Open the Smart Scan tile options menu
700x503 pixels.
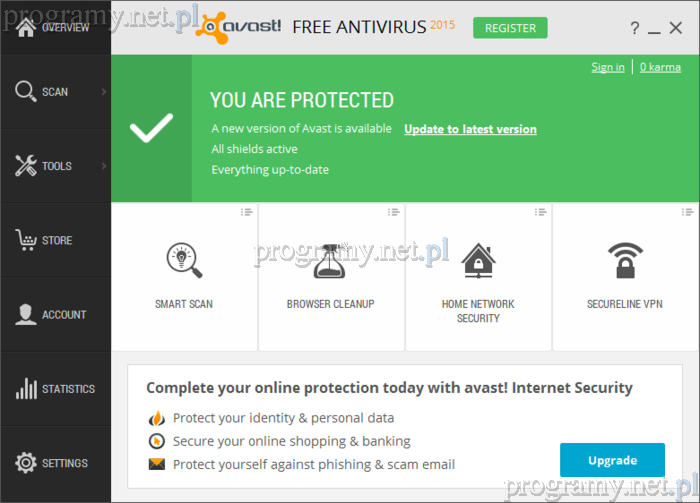coord(246,211)
